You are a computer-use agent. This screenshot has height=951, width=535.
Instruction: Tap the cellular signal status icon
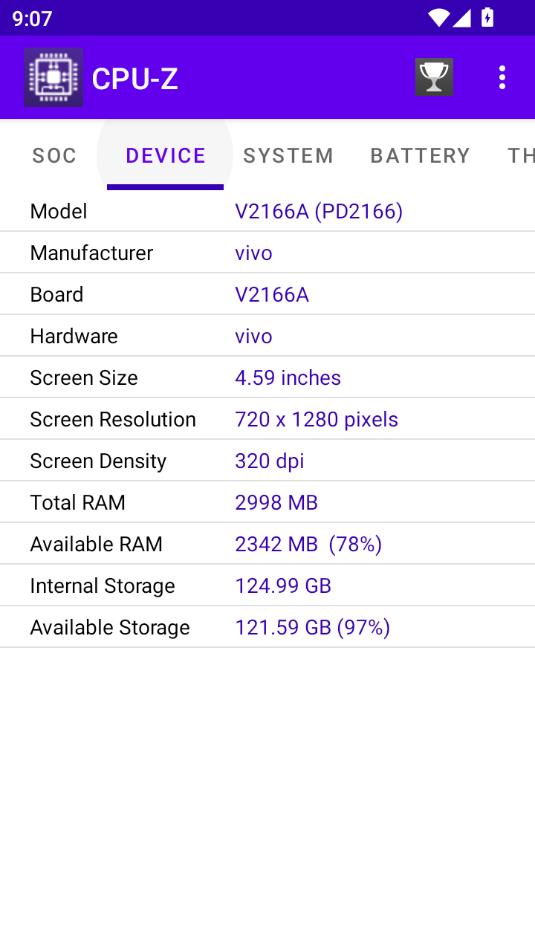coord(462,18)
